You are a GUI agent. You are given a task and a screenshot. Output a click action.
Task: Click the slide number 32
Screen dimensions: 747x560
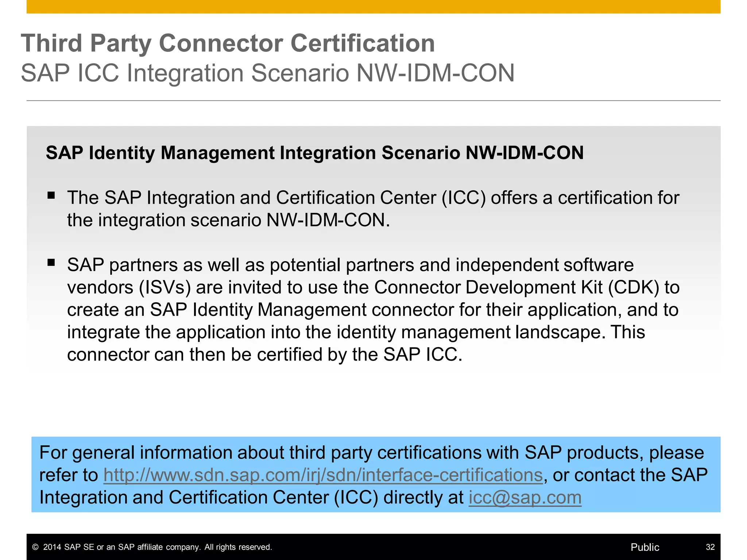(710, 547)
